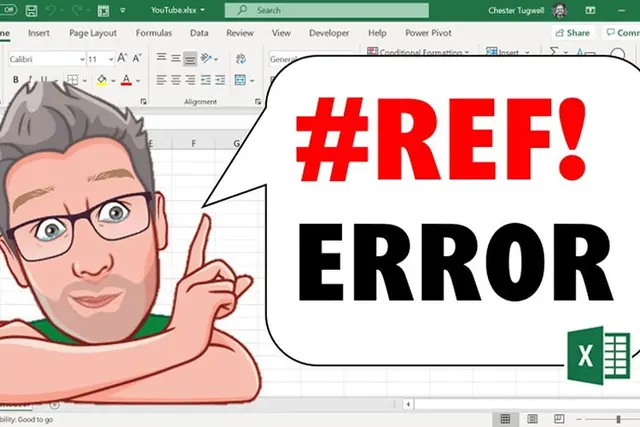Expand the Borders dropdown arrow
Screen dimensions: 640x427
(84, 80)
